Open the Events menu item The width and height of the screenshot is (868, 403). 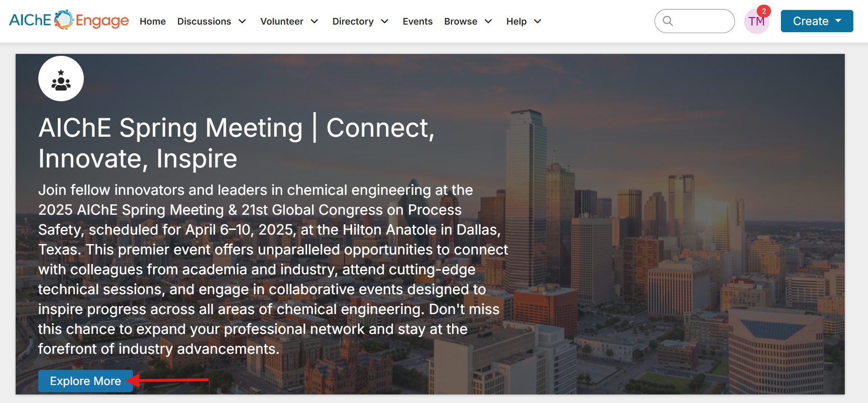click(x=417, y=21)
